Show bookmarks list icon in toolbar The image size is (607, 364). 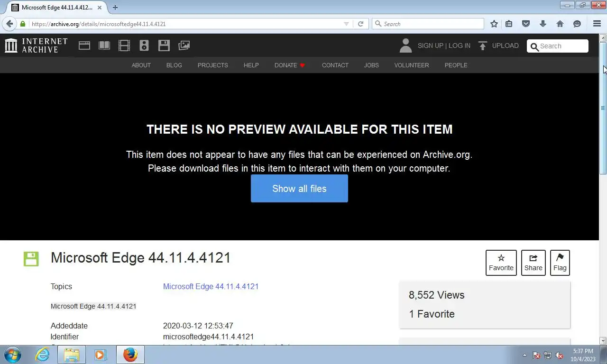[509, 24]
